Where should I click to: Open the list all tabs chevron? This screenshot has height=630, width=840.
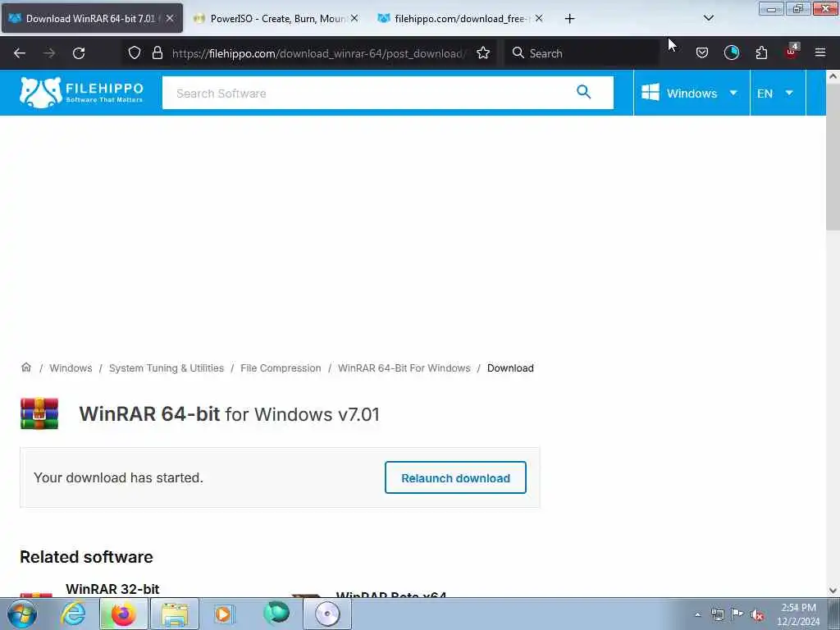708,18
